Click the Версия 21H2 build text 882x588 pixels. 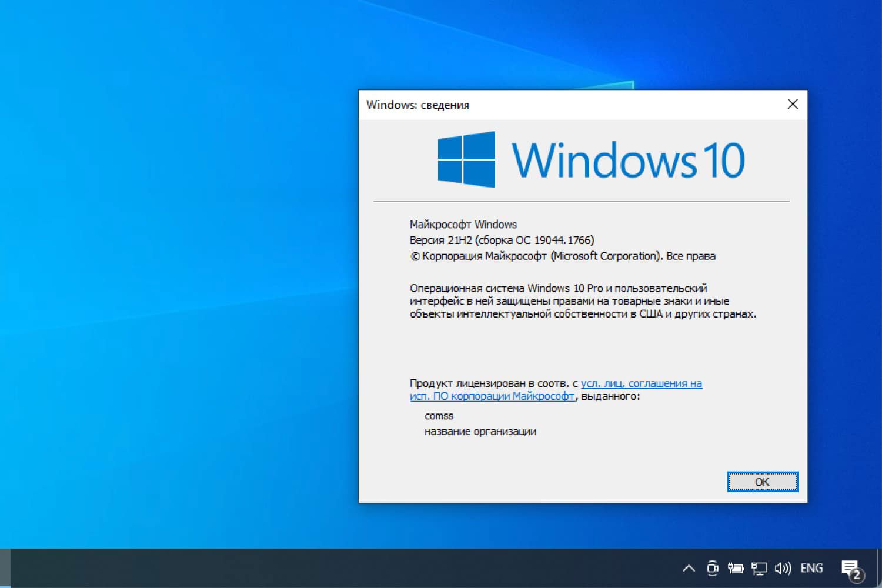501,240
